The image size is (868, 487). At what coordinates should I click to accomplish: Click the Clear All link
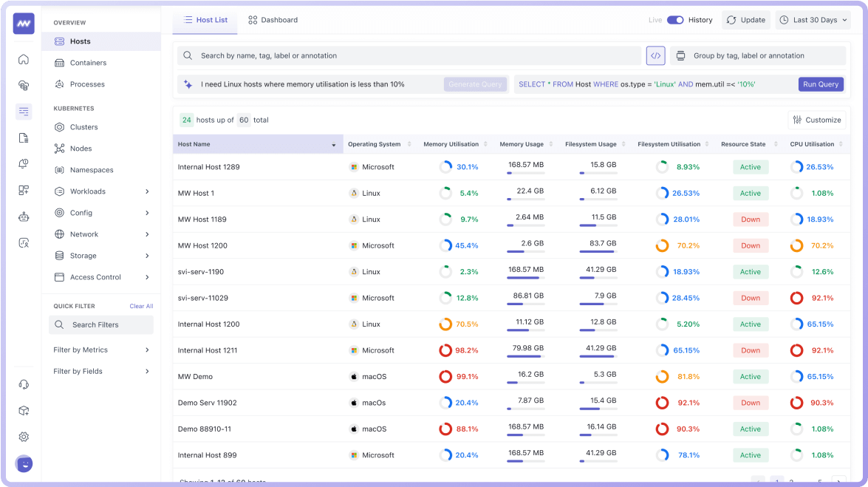[141, 306]
